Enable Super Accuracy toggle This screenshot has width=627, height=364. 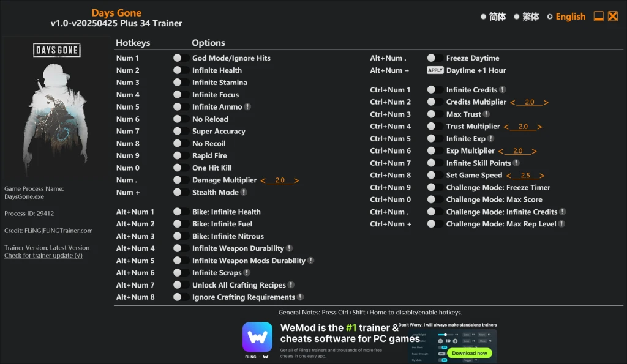point(181,131)
